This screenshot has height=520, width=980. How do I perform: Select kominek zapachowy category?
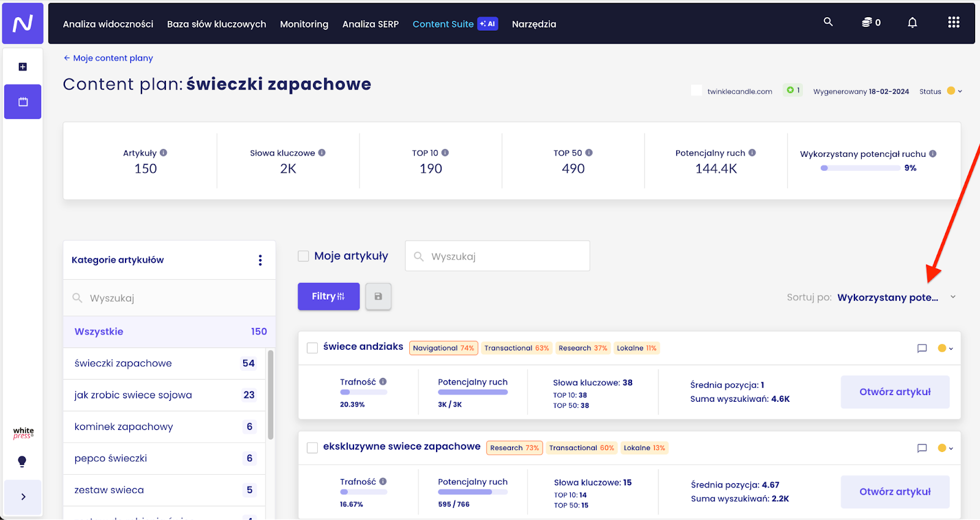click(x=165, y=427)
